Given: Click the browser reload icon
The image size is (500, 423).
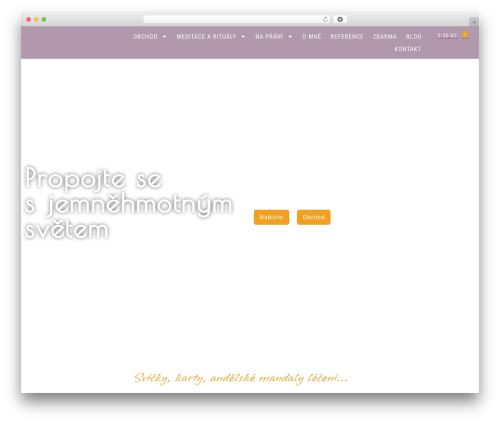Looking at the screenshot, I should pos(325,19).
